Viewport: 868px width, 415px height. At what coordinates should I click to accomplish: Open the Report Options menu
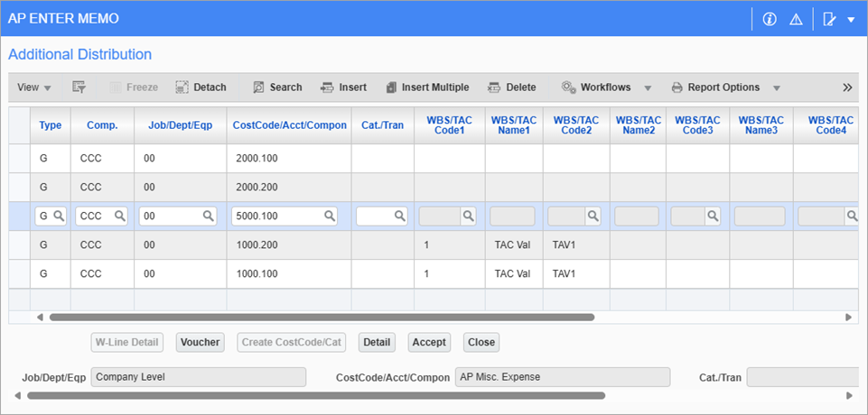click(715, 88)
